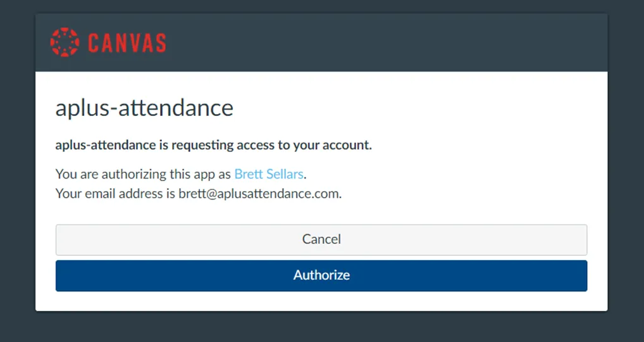This screenshot has width=644, height=342.
Task: Click the bold 'aplus-attendance' word starting the request sentence
Action: click(106, 144)
